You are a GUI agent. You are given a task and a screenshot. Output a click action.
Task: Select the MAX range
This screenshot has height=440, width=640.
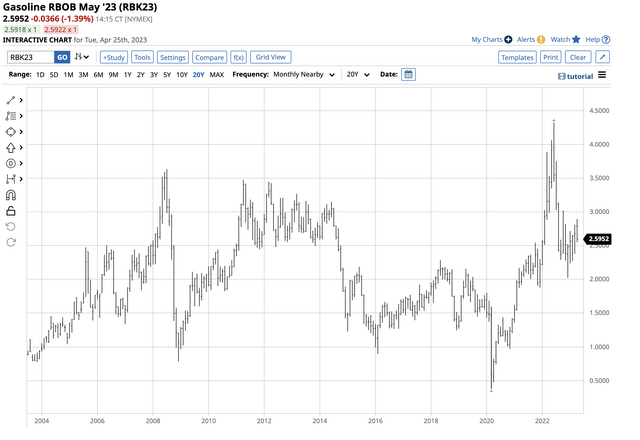coord(217,75)
